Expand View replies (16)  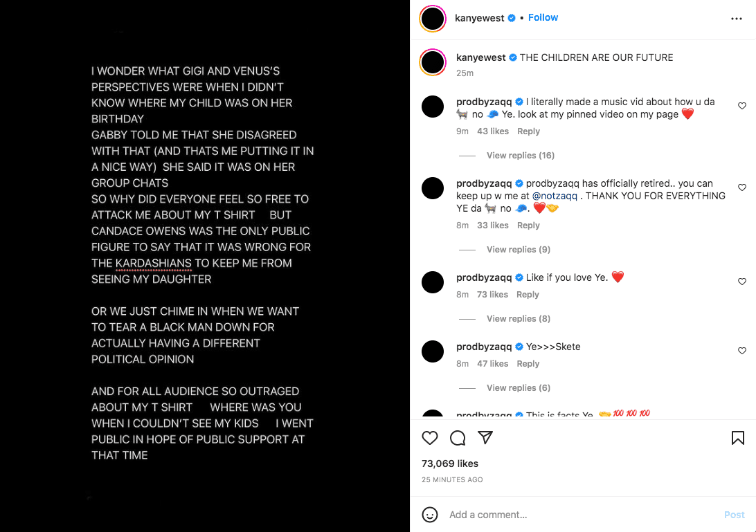click(x=520, y=155)
